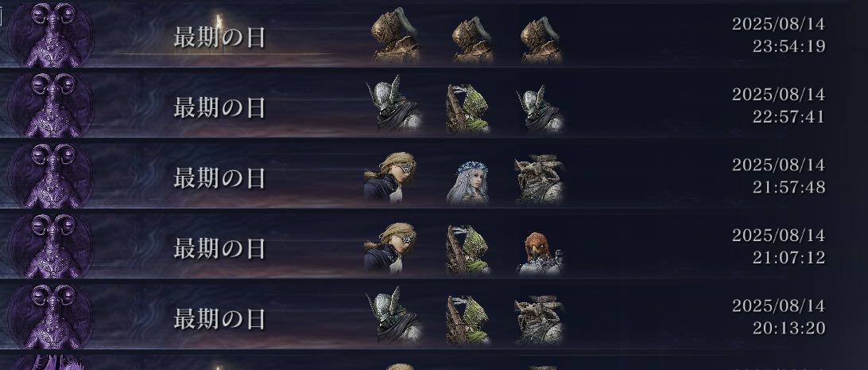
Task: Click the blue flower crowned woman portrait
Action: [x=467, y=182]
